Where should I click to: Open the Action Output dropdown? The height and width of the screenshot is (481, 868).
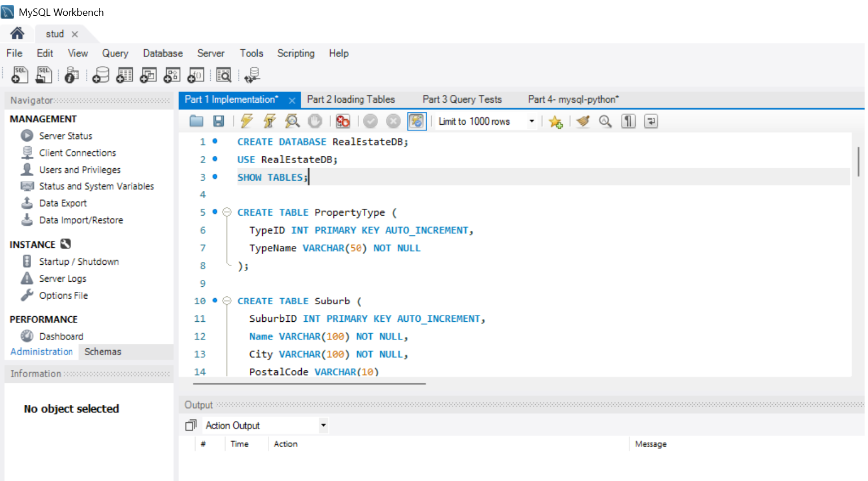[323, 425]
